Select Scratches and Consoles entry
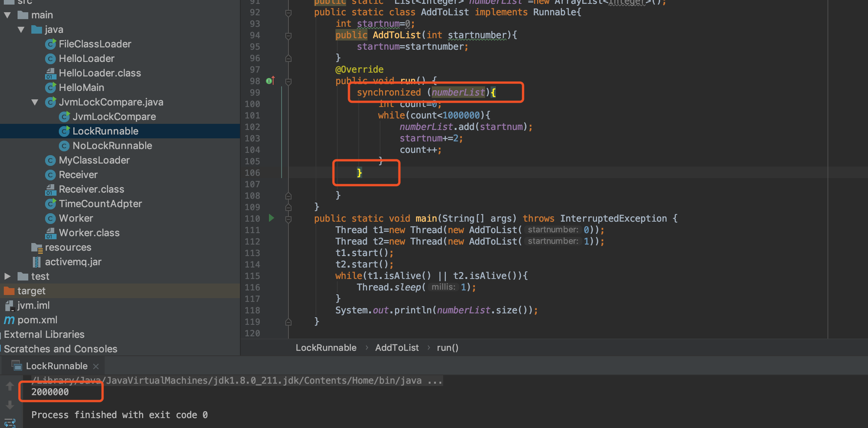The image size is (868, 428). click(x=60, y=349)
